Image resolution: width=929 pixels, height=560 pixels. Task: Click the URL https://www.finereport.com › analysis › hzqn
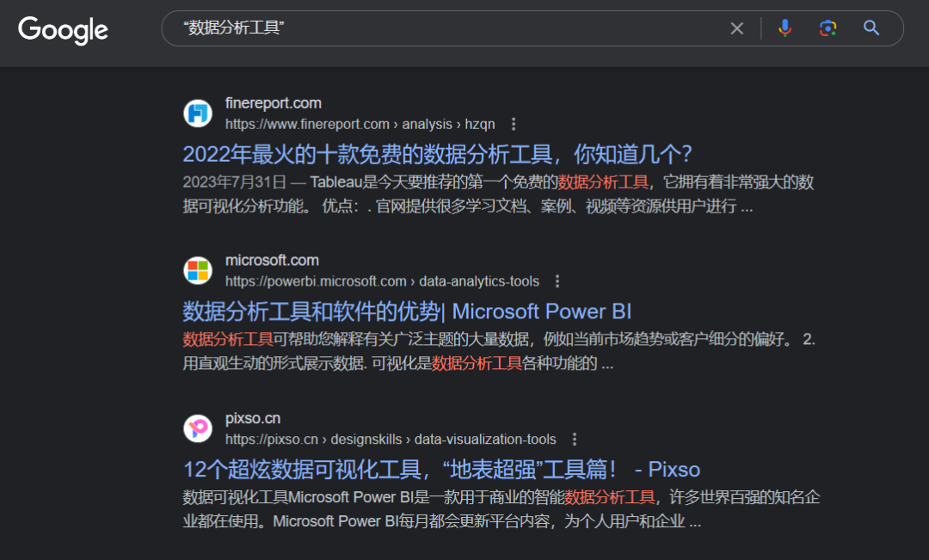pos(360,124)
